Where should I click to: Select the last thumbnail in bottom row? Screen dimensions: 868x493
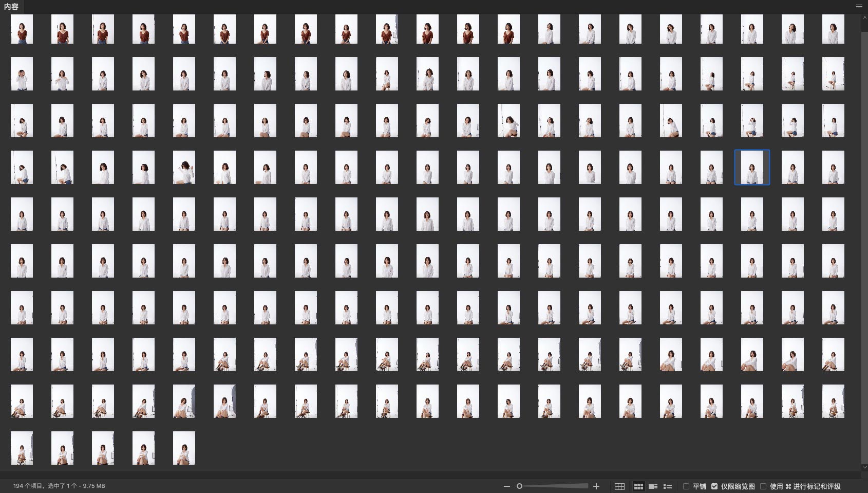[184, 448]
